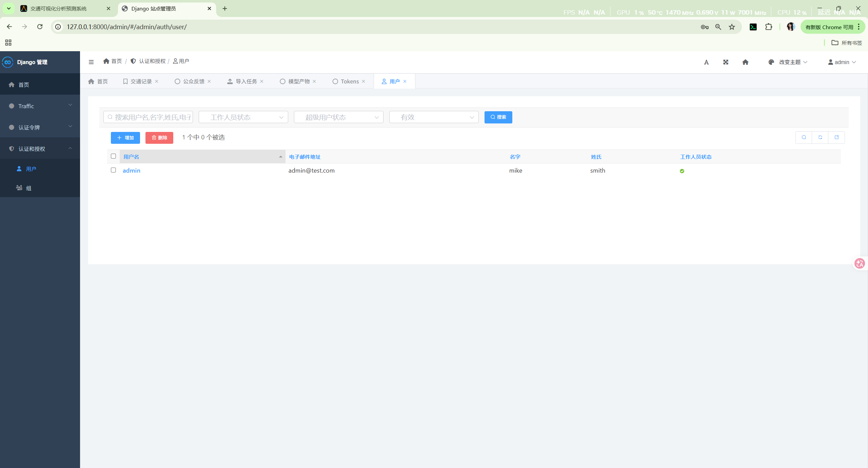Click the floating translate icon at right edge
868x468 pixels.
click(x=860, y=264)
